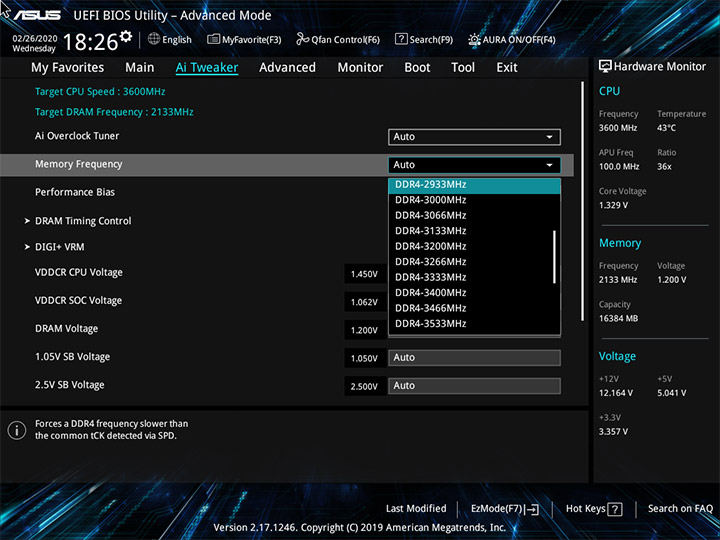Click the dropdown list scrollbar thumb
Screen dimensions: 720x540
pos(554,257)
